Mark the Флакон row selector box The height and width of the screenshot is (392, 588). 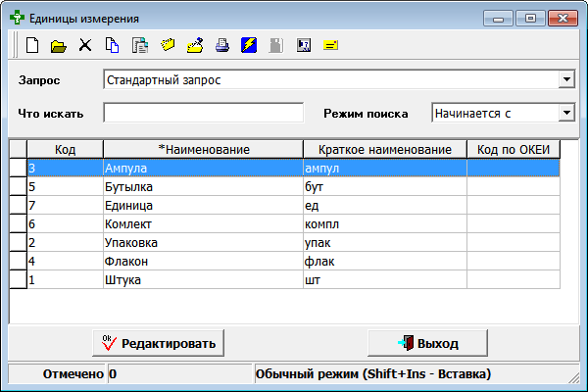(x=18, y=261)
